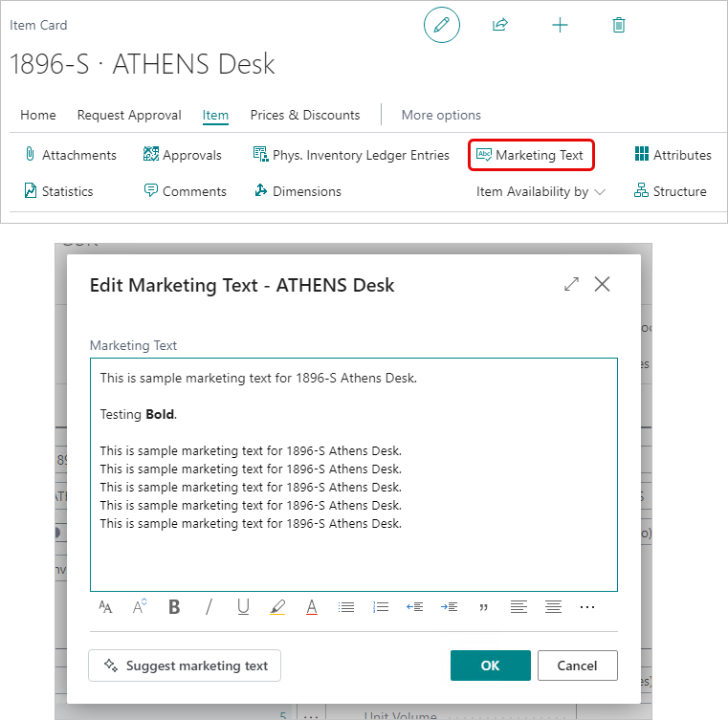Show More options

pyautogui.click(x=441, y=115)
